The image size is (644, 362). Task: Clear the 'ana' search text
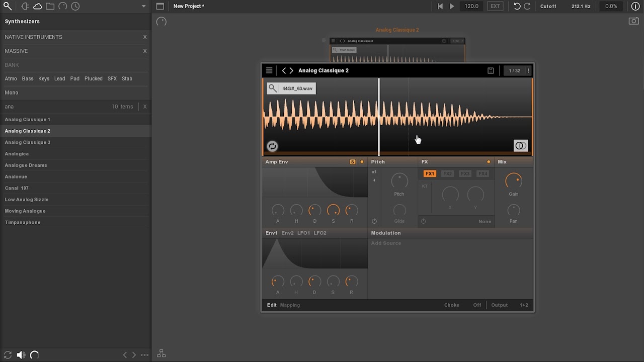[x=145, y=107]
